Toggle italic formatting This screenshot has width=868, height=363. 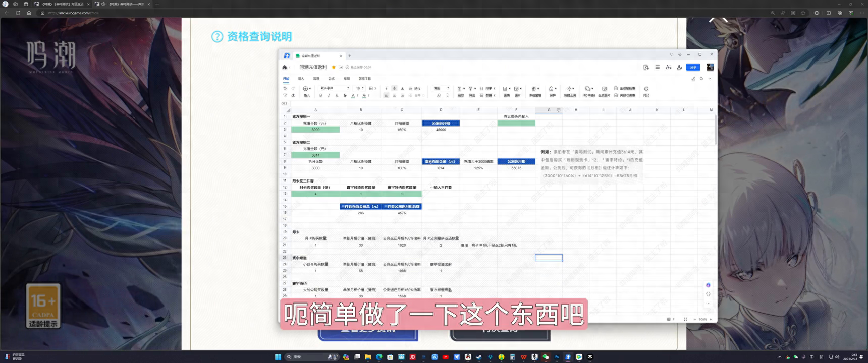pos(329,95)
